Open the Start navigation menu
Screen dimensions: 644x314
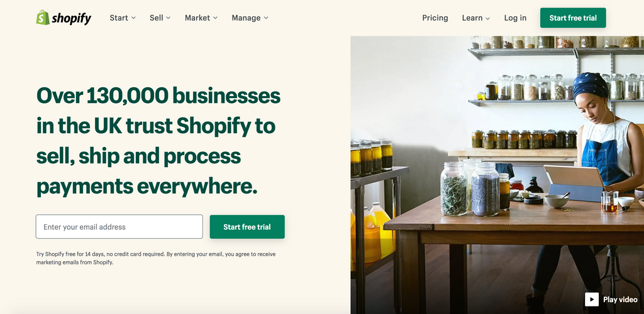[119, 18]
